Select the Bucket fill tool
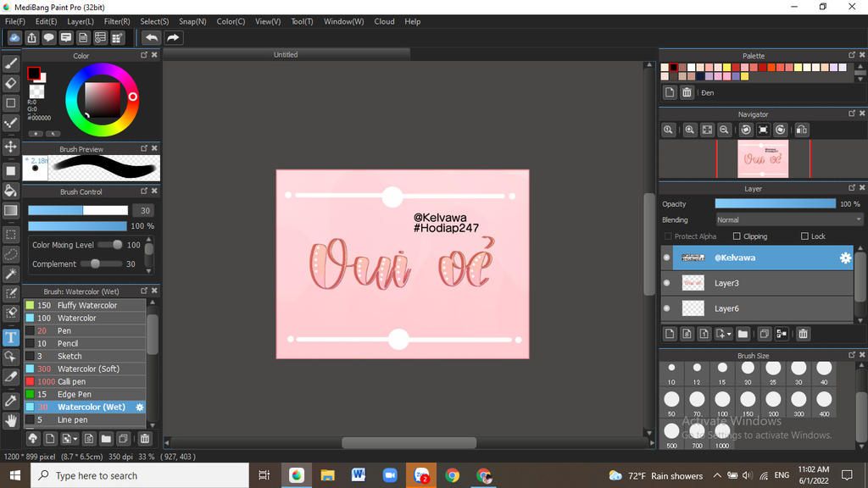The width and height of the screenshot is (868, 488). point(10,191)
